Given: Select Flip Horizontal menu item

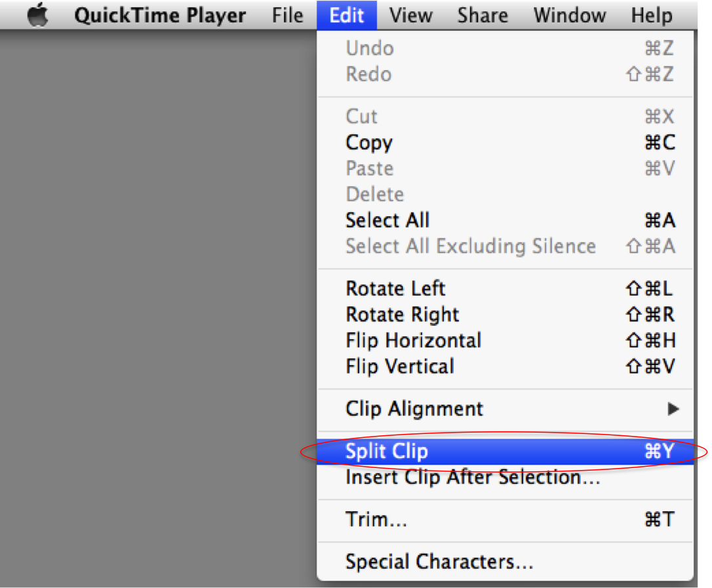Looking at the screenshot, I should 505,340.
